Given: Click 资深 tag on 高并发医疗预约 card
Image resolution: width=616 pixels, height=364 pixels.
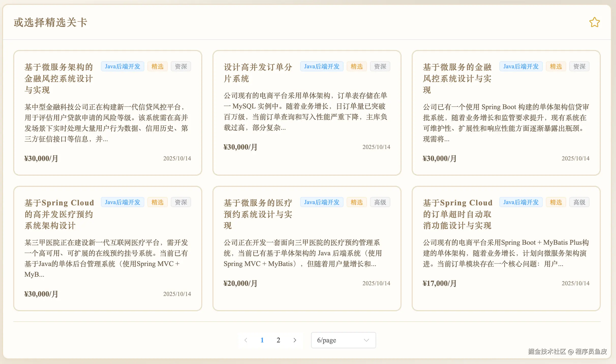Looking at the screenshot, I should tap(181, 202).
